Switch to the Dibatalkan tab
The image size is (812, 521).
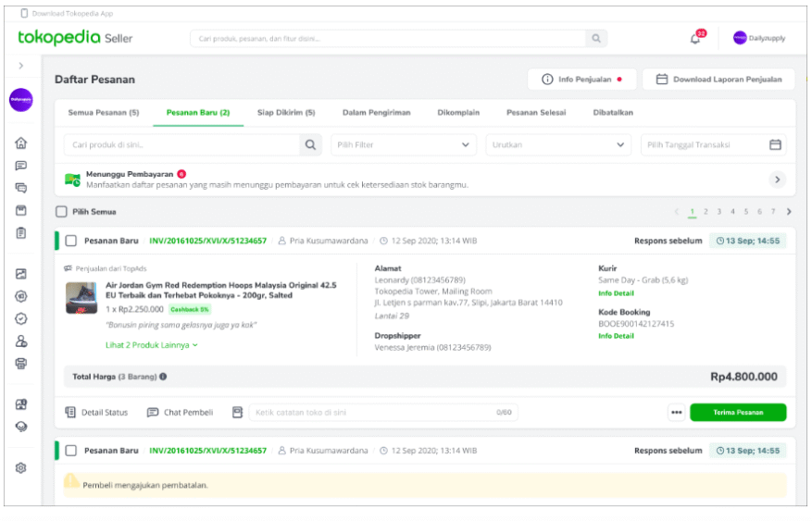(x=613, y=113)
